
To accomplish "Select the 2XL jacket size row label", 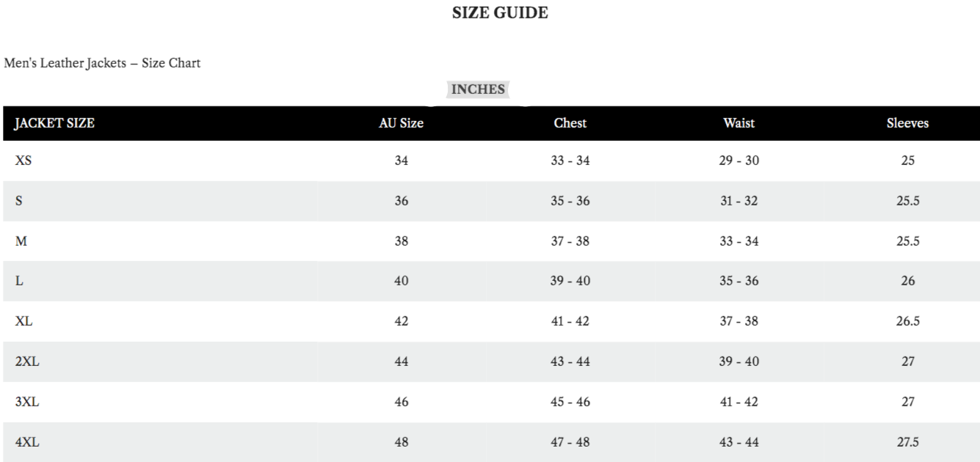I will tap(26, 361).
